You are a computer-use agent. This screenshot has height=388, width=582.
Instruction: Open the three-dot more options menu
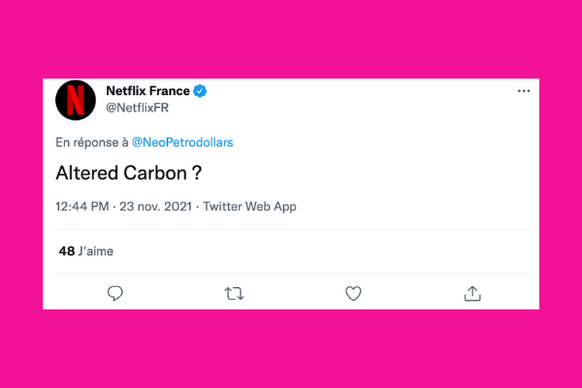click(524, 91)
